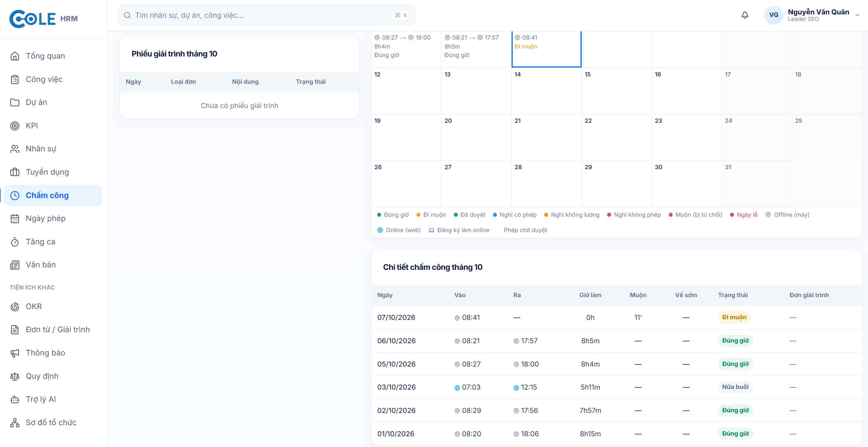Click the 12:15 online checkout time
Viewport: 868px width, 447px height.
525,387
